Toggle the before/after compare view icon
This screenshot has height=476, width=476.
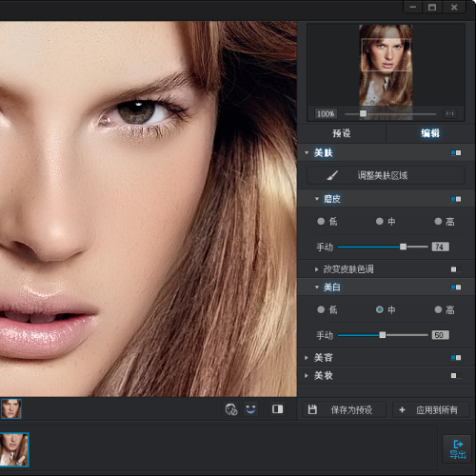[x=277, y=409]
